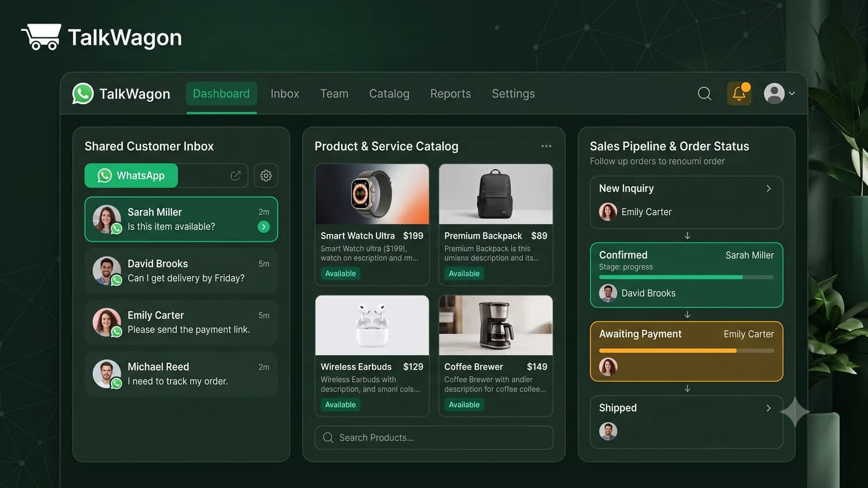Viewport: 868px width, 488px height.
Task: Click the Awaiting Payment title
Action: click(x=640, y=334)
